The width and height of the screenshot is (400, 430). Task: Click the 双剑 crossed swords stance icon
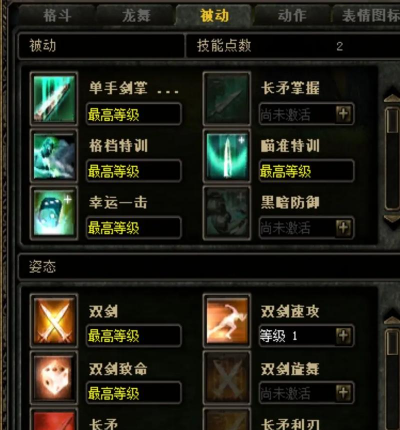[54, 321]
